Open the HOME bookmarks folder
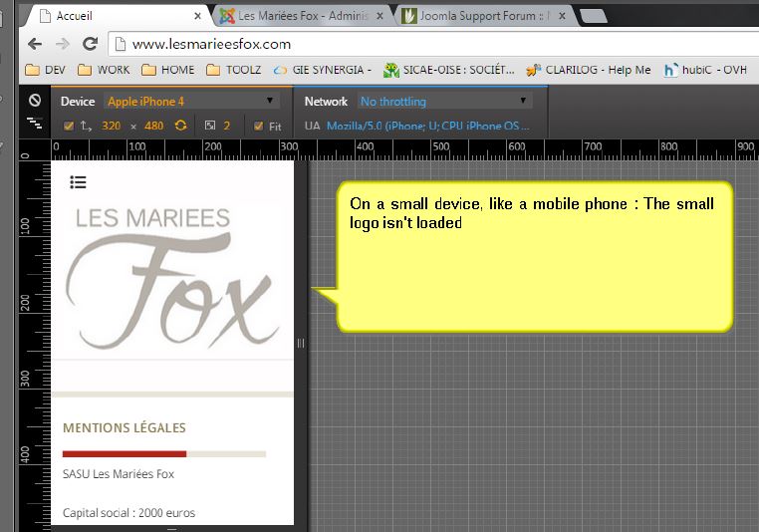 [x=168, y=70]
